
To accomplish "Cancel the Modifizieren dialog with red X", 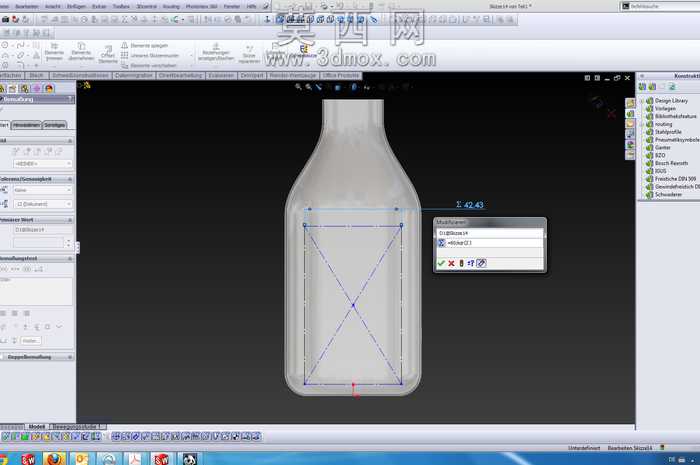I will tap(451, 263).
